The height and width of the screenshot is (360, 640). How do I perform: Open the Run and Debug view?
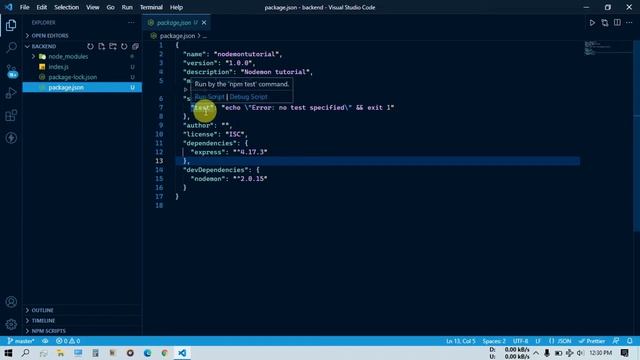point(11,93)
